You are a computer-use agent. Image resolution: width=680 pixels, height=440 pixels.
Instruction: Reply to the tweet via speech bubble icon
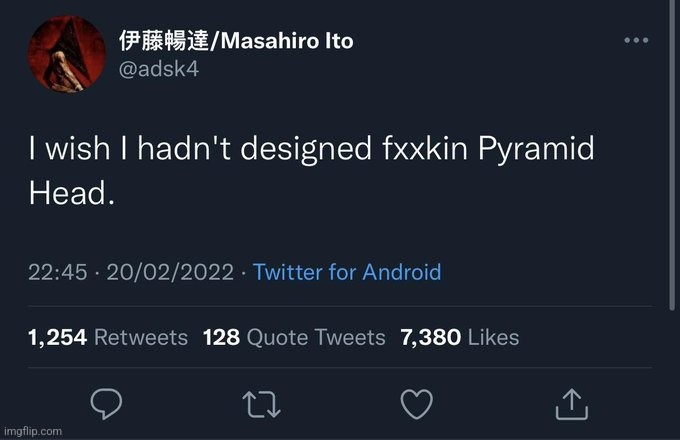[106, 402]
